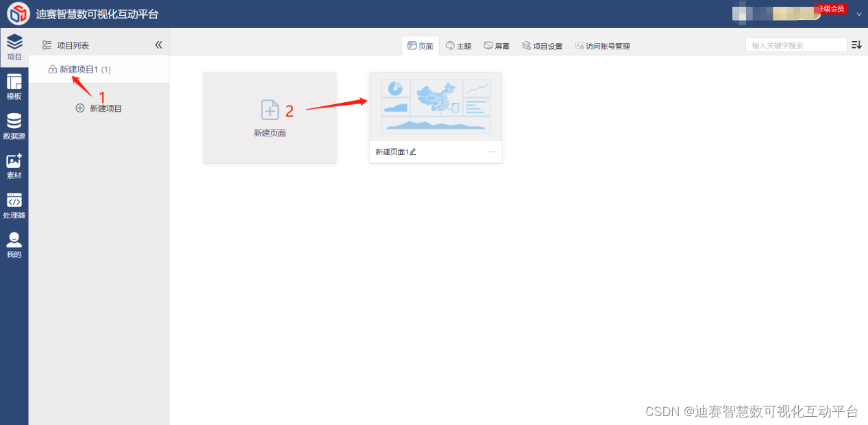This screenshot has height=425, width=868.
Task: Click the plus circle icon for 新建项目
Action: [x=80, y=108]
